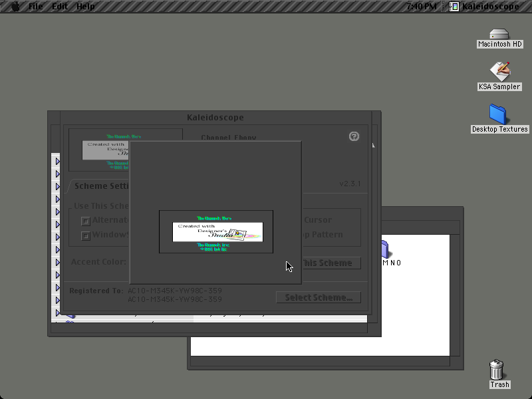This screenshot has height=399, width=532.
Task: Click the Designer's Studio preview in front panel
Action: coord(216,231)
